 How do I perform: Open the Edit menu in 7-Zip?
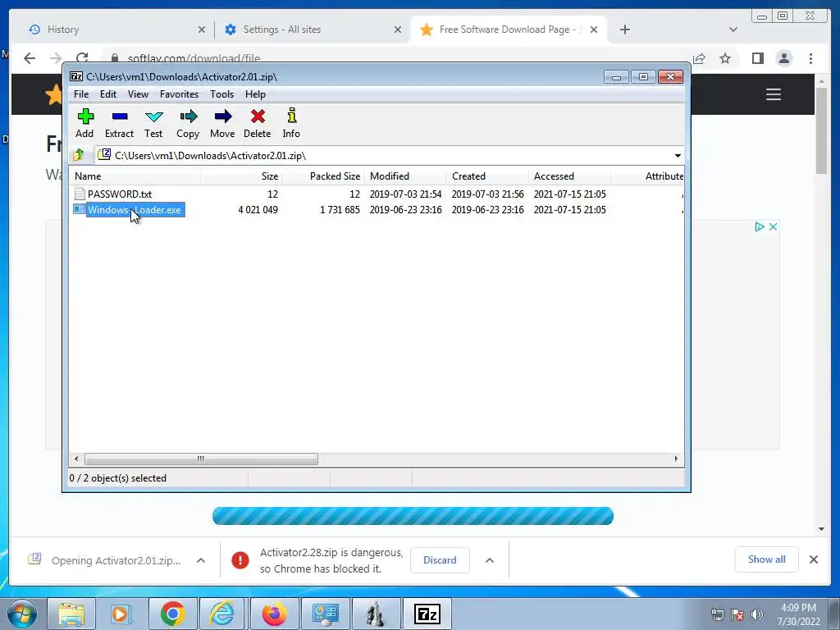click(108, 94)
